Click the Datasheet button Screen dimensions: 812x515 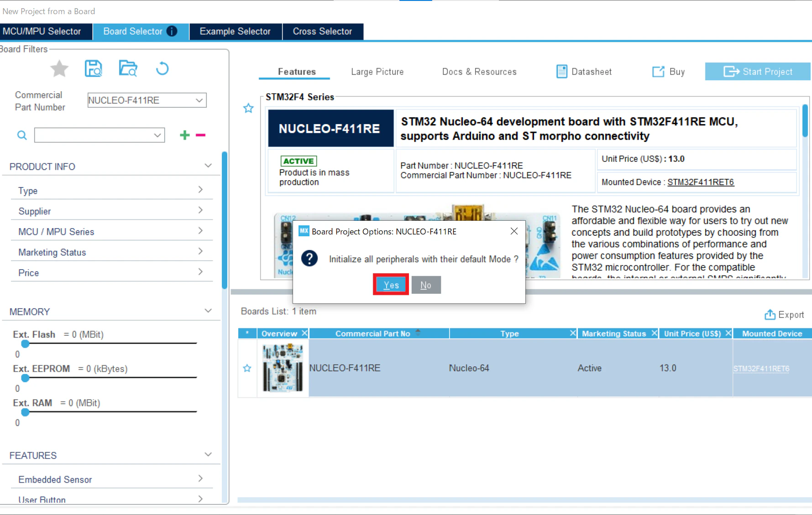point(584,72)
